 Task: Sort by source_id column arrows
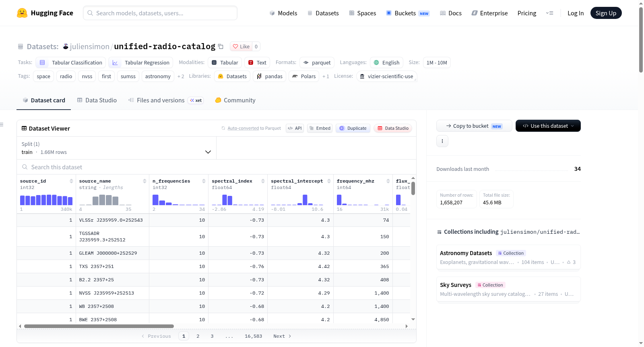[x=71, y=181]
